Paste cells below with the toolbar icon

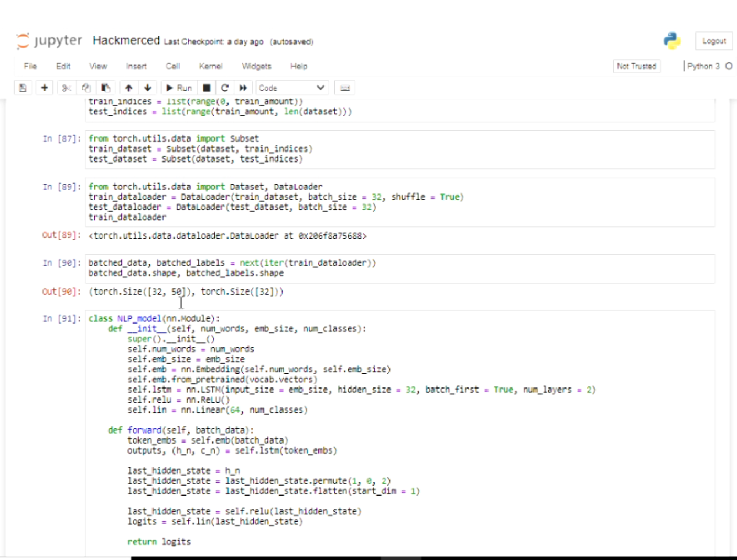pos(105,88)
